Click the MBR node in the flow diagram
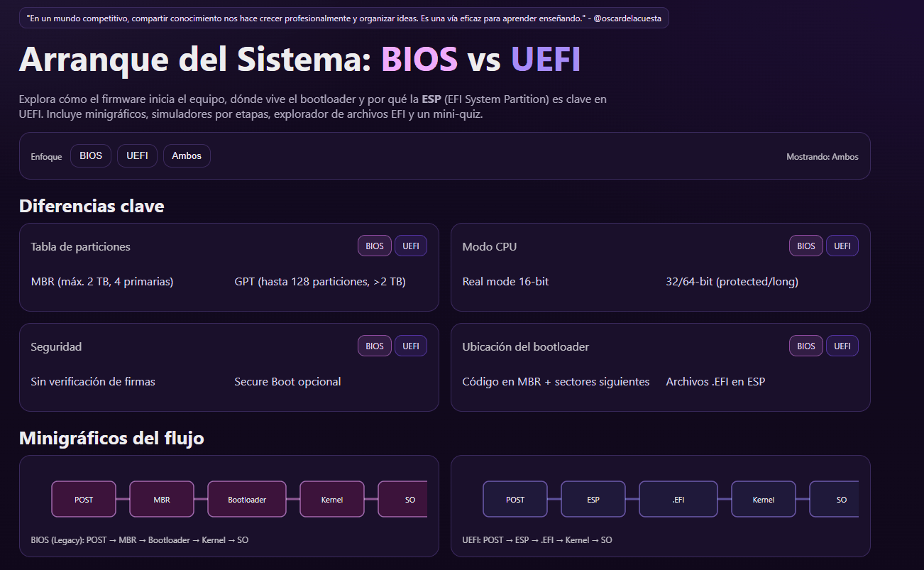This screenshot has width=924, height=570. point(162,500)
